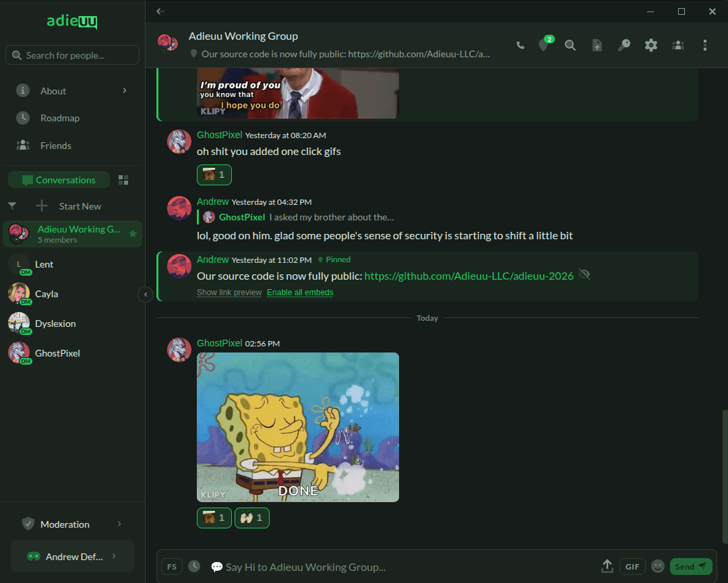Open DM with Dyslexion
728x583 pixels.
point(72,324)
